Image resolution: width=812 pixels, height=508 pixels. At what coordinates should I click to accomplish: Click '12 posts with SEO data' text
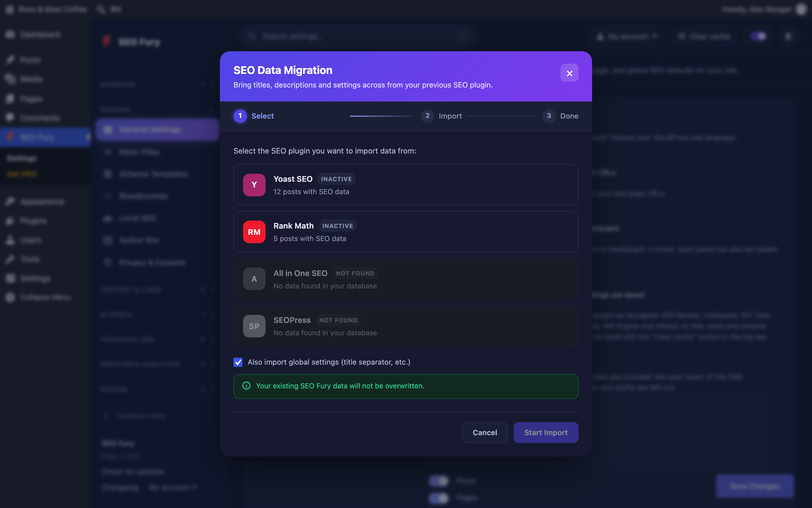click(311, 192)
